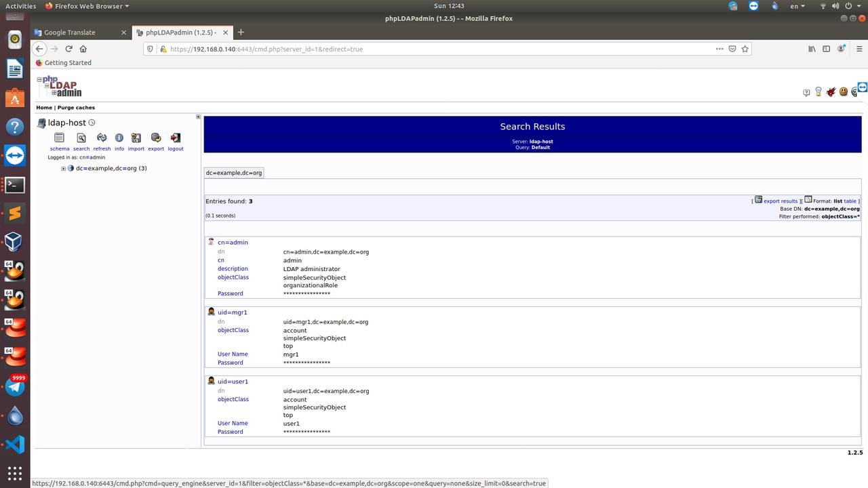Open the server info icon
Screen dimensions: 868x488
pos(119,138)
